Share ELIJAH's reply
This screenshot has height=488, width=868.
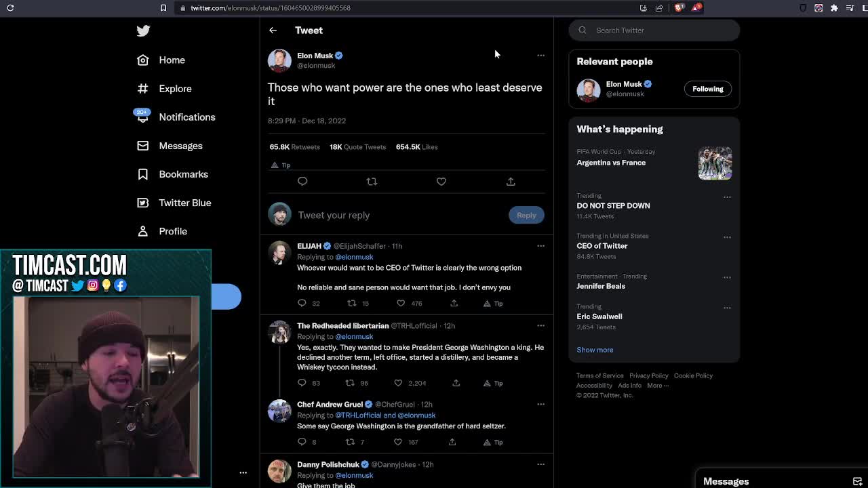pyautogui.click(x=454, y=303)
